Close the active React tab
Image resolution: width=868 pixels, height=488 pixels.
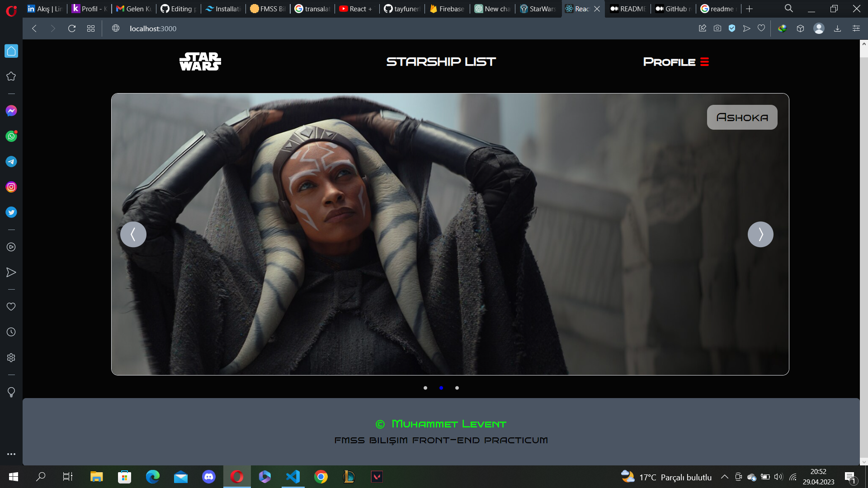click(597, 9)
